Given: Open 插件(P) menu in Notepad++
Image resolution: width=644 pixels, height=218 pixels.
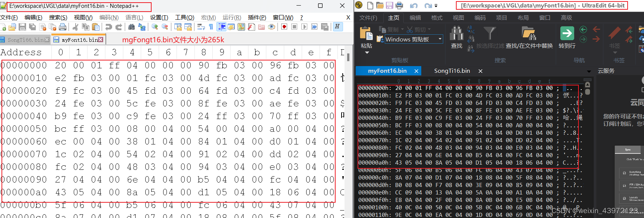Looking at the screenshot, I should [x=257, y=17].
